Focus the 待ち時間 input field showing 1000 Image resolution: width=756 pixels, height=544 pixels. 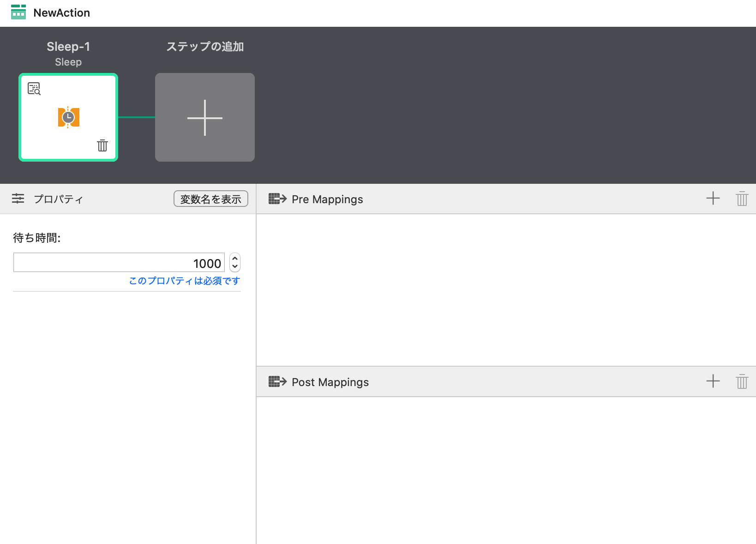pos(119,263)
